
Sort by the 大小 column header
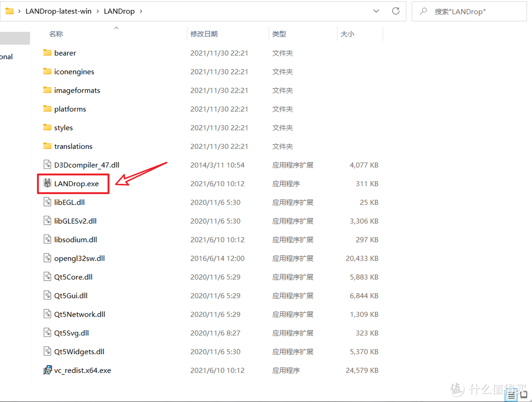[x=347, y=34]
